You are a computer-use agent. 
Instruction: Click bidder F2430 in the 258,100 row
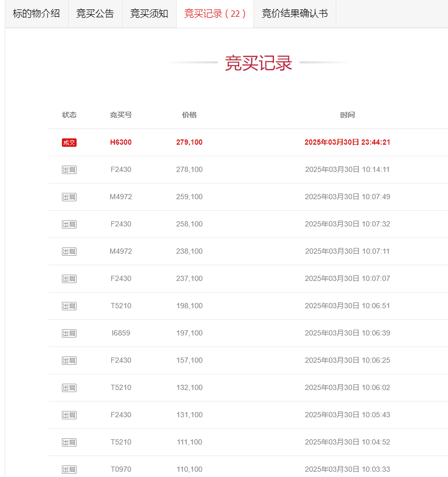[x=121, y=224]
